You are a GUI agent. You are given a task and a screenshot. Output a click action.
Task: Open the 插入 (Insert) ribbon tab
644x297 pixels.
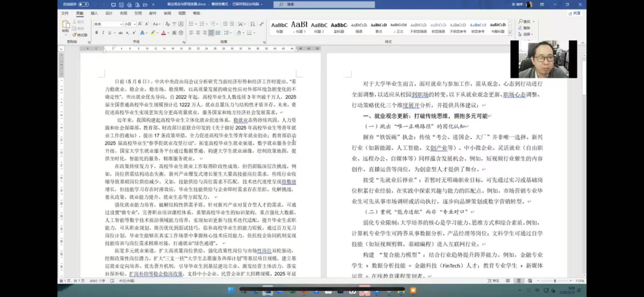pyautogui.click(x=94, y=13)
